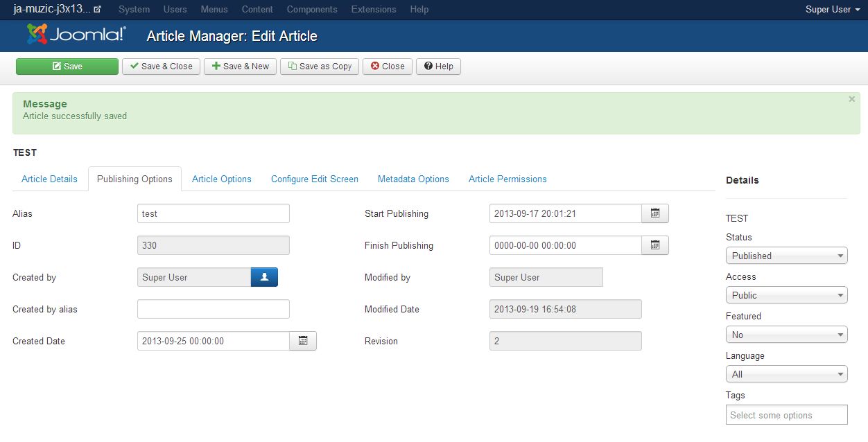This screenshot has height=442, width=868.
Task: Switch to the Article Options tab
Action: (x=222, y=179)
